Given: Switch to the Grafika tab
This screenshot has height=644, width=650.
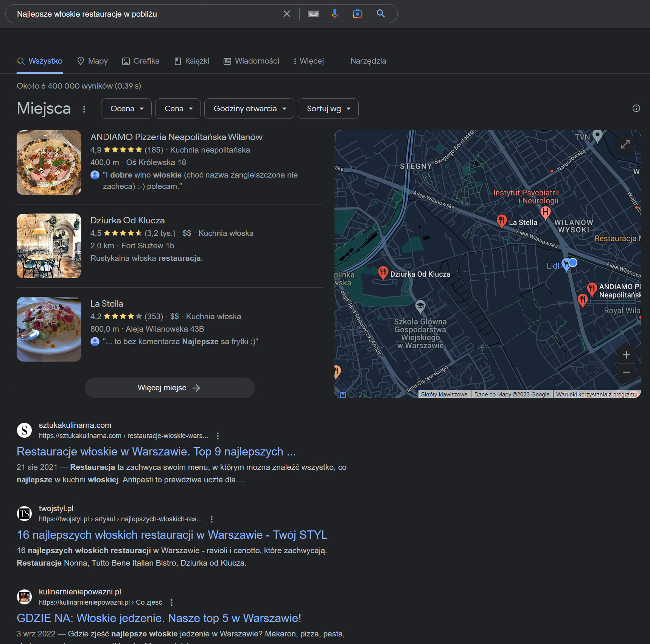Looking at the screenshot, I should [x=141, y=61].
